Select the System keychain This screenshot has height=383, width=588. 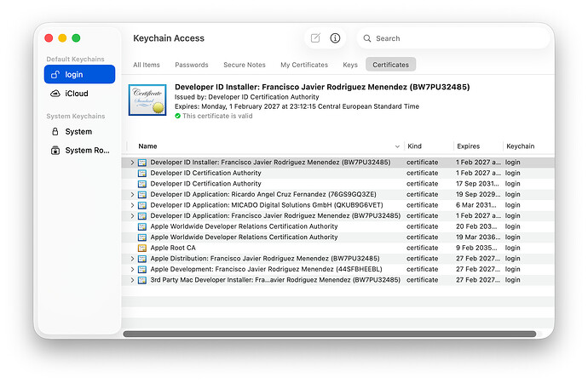click(x=79, y=132)
